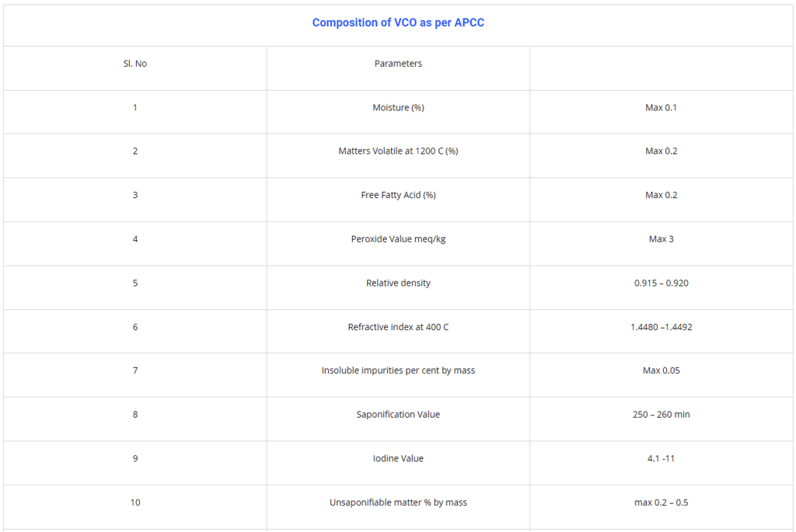Image resolution: width=796 pixels, height=532 pixels.
Task: Click the '0.915 – 0.920' value cell
Action: click(661, 283)
